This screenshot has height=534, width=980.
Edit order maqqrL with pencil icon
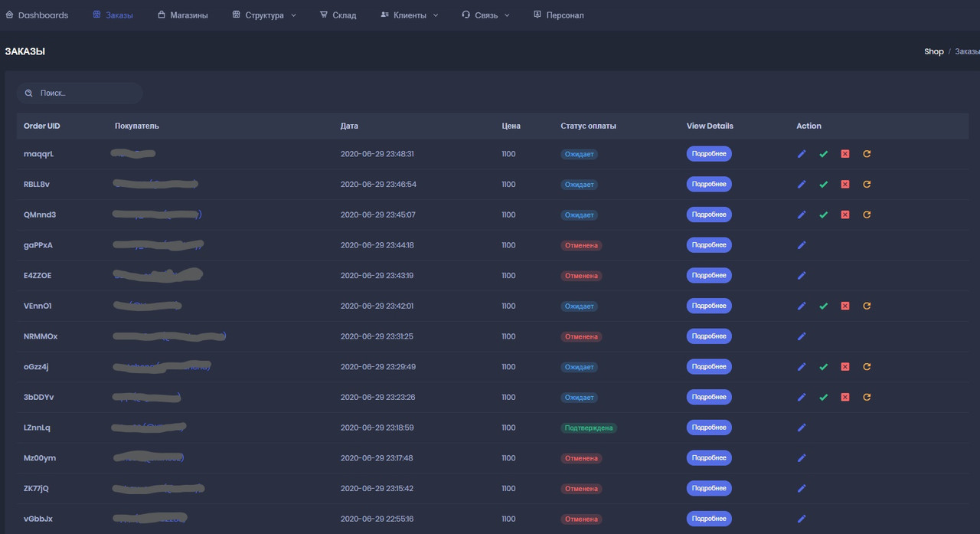click(x=802, y=154)
